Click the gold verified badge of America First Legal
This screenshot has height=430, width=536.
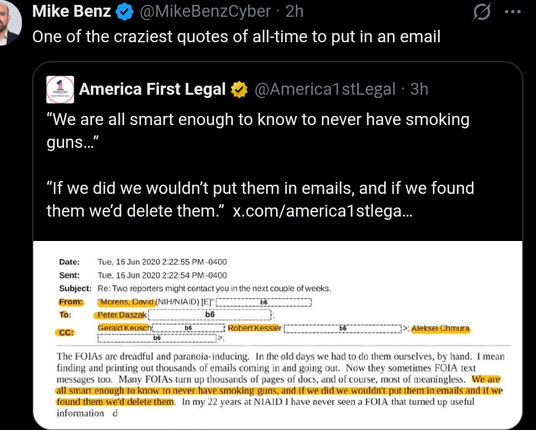point(239,90)
